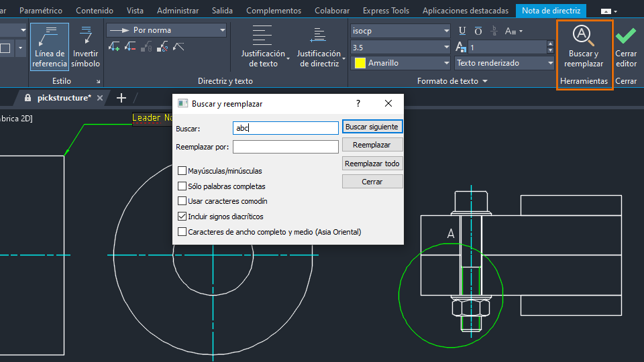Screen dimensions: 644x362
Task: Click the text scale factor A icon
Action: (x=461, y=48)
